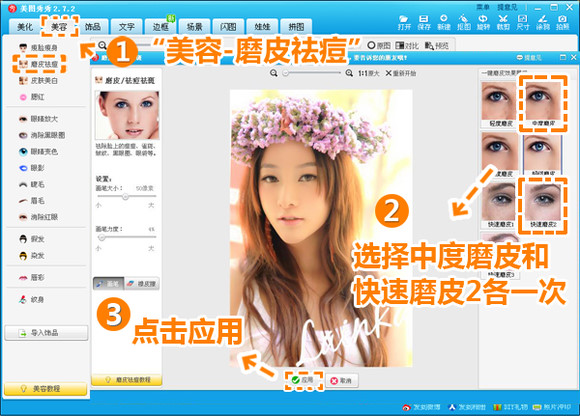Open the 文字 tab
Screen dimensions: 580x416
coord(127,27)
